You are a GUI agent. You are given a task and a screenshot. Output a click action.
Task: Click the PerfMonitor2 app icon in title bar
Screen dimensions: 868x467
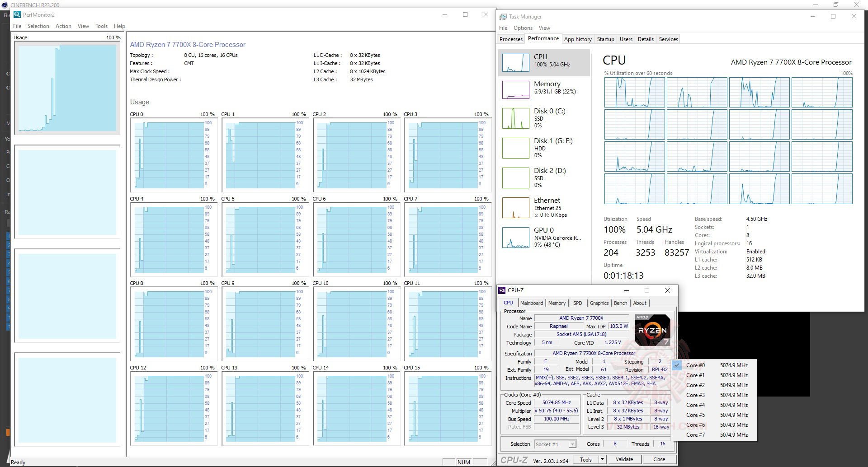[x=17, y=14]
